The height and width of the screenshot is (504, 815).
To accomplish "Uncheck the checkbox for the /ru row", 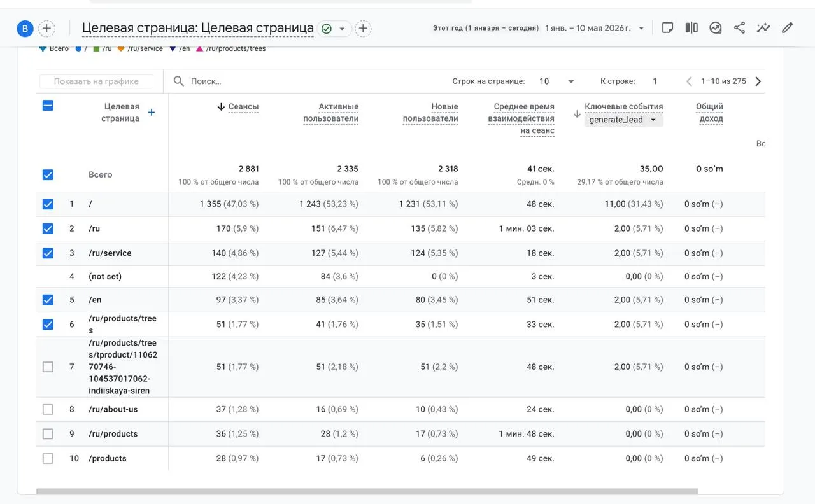I will pos(48,228).
